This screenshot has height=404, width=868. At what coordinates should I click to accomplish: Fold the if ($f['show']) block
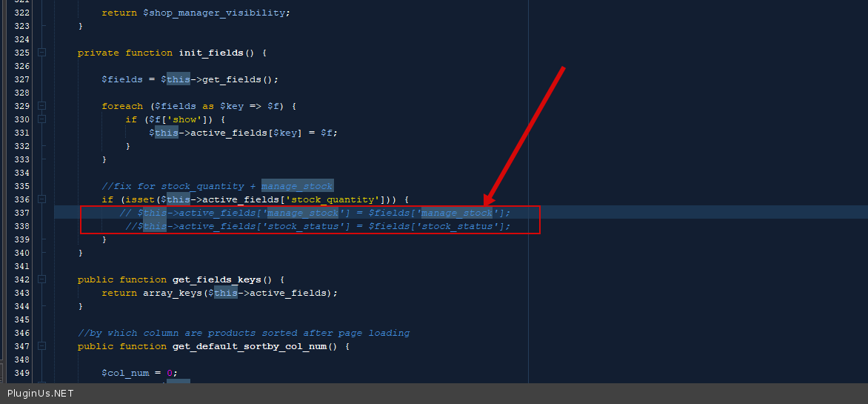41,119
